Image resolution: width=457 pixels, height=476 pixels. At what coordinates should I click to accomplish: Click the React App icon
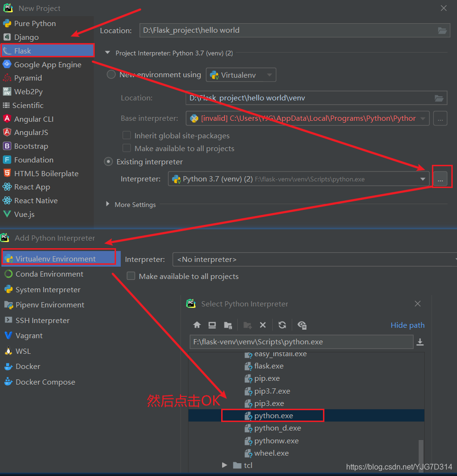tap(7, 187)
